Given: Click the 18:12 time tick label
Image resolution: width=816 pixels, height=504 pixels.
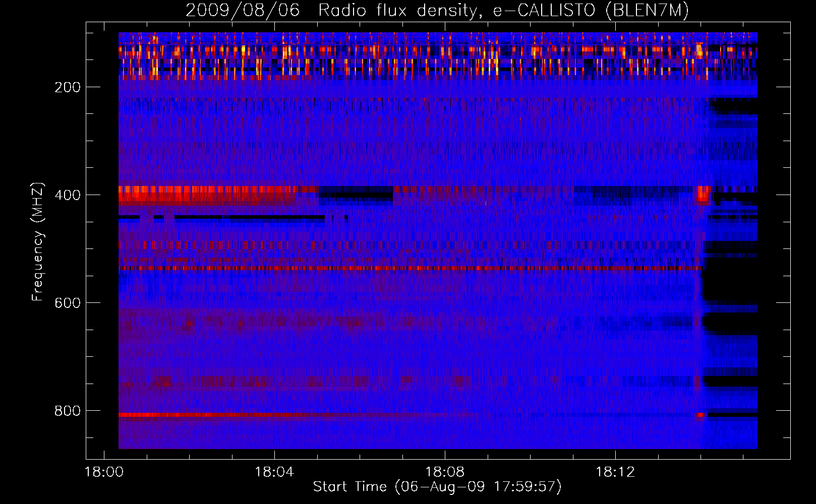Looking at the screenshot, I should [615, 472].
